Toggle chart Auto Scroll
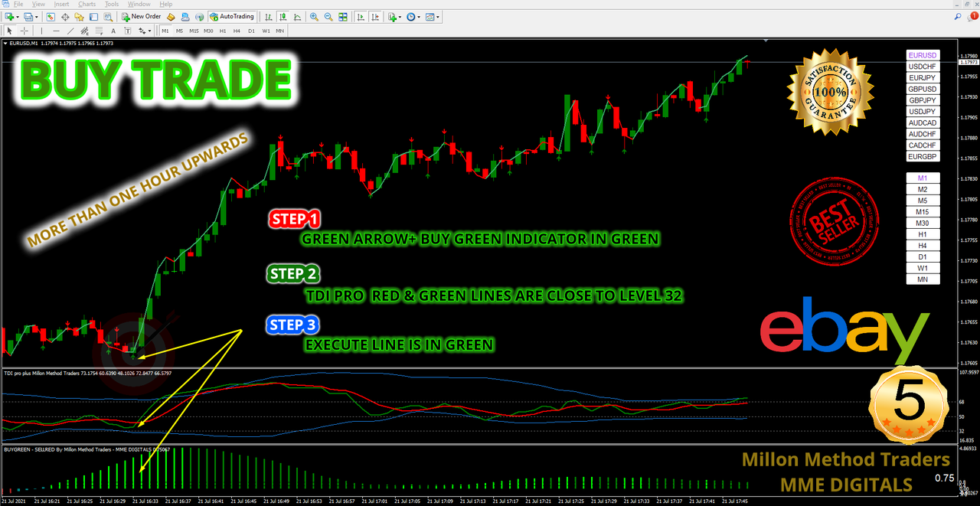 (360, 17)
